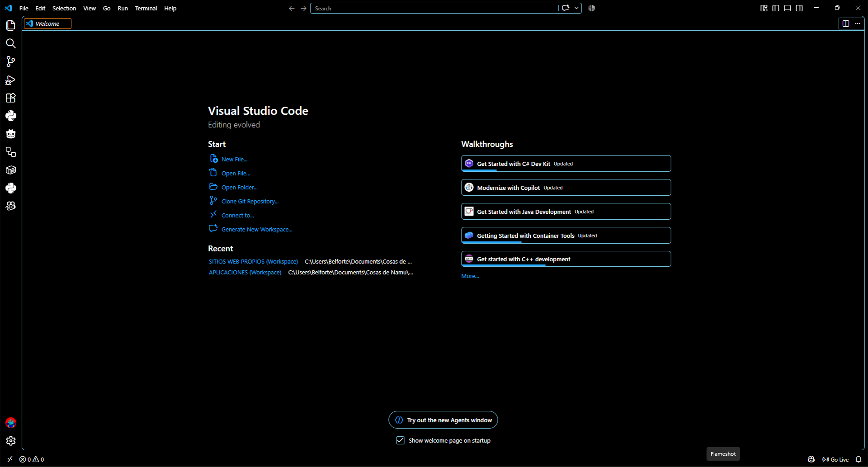The height and width of the screenshot is (467, 868).
Task: Open the editor More Actions ellipsis menu
Action: (858, 24)
